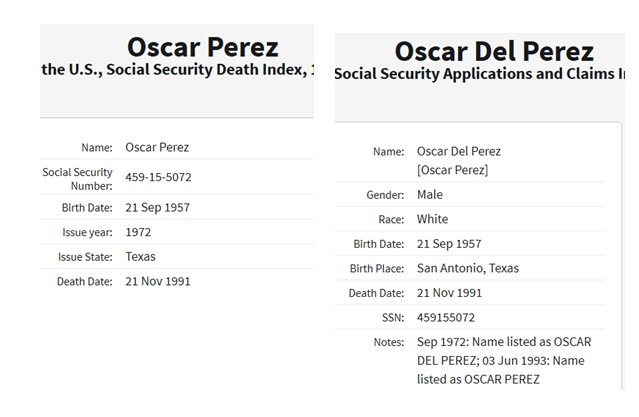Click the "Issue State:" field label
Image resolution: width=639 pixels, height=417 pixels.
tap(84, 256)
